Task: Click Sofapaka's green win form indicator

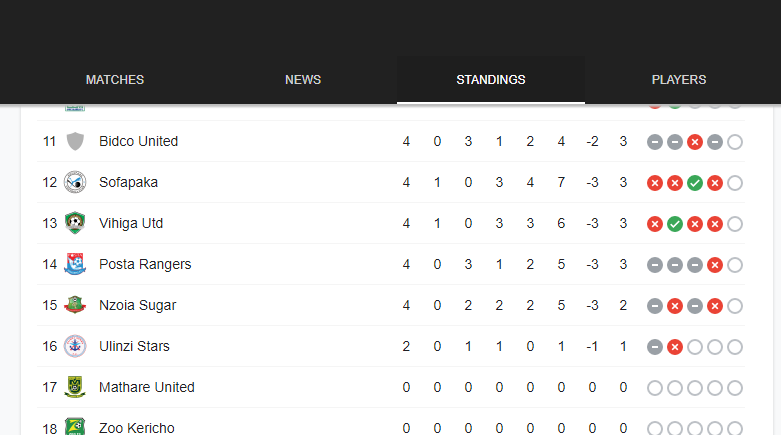Action: tap(695, 183)
